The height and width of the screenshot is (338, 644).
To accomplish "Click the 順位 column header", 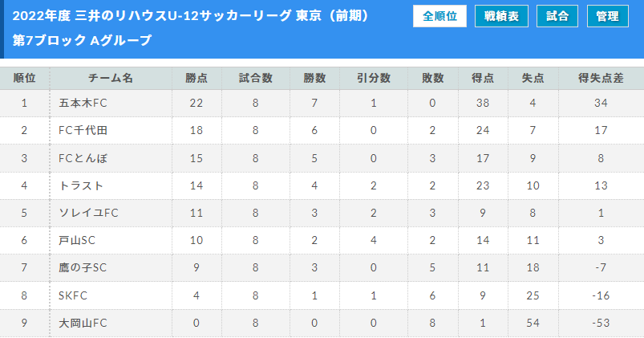I will pyautogui.click(x=25, y=78).
